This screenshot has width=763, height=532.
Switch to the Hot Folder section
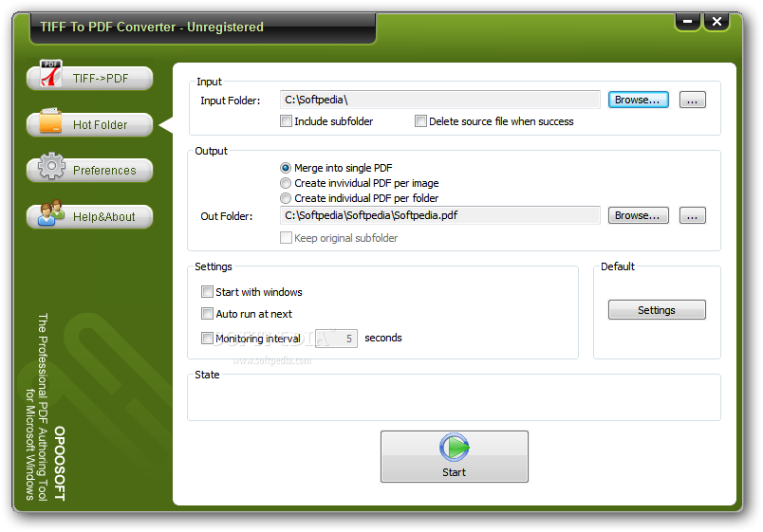pyautogui.click(x=89, y=124)
